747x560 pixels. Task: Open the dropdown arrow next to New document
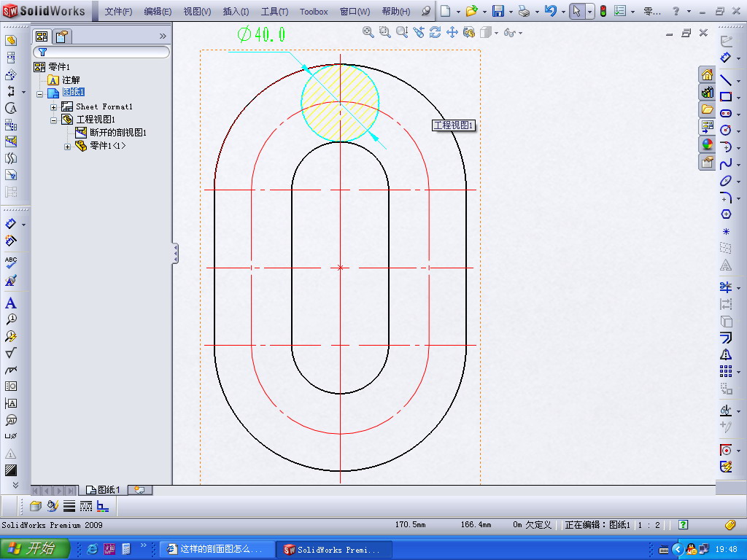[458, 12]
